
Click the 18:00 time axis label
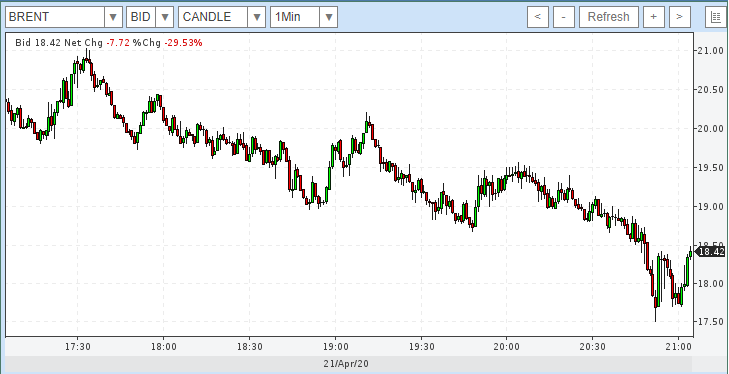click(x=164, y=347)
